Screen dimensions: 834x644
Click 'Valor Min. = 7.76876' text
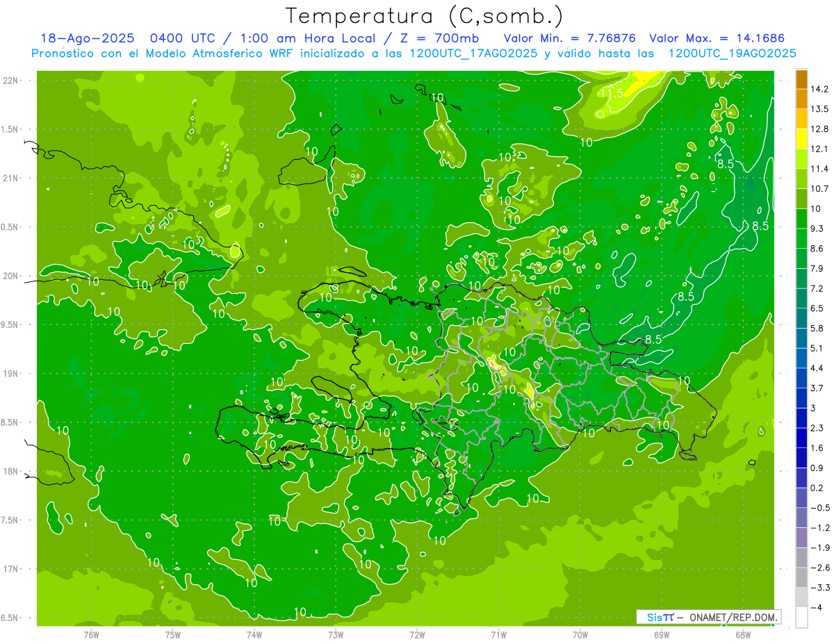click(569, 38)
